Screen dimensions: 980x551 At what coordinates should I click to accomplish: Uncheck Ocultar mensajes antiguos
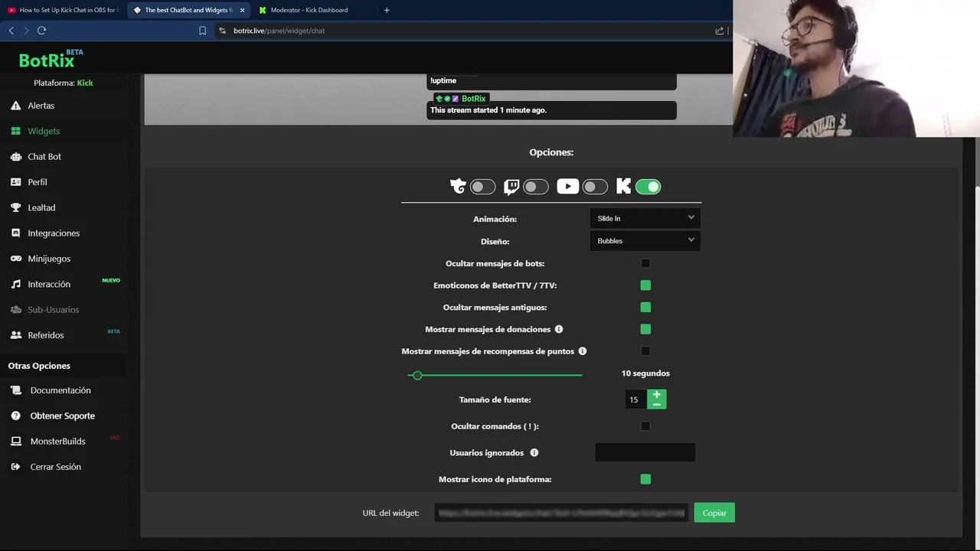645,307
